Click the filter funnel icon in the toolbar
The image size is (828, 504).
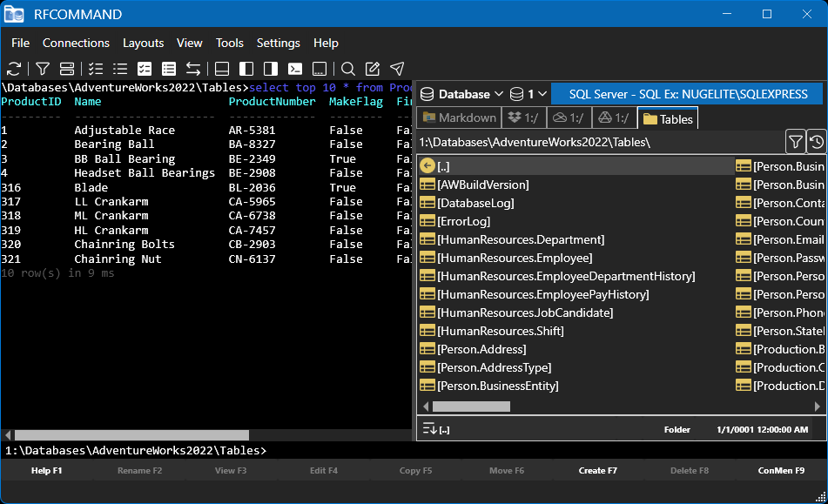pos(43,69)
